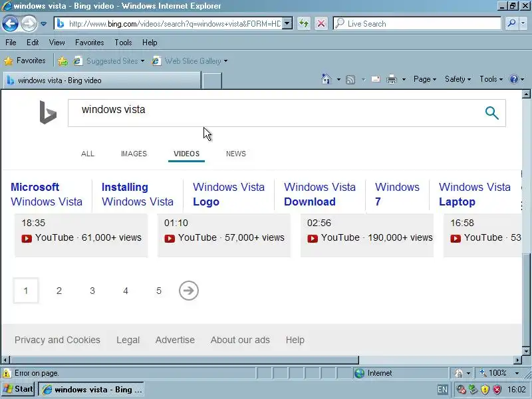Select the 'windows vista - Bing video' tab
Image resolution: width=532 pixels, height=399 pixels.
(x=102, y=80)
